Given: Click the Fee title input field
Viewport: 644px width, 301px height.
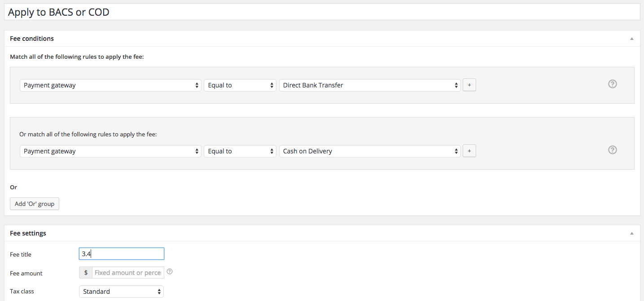Looking at the screenshot, I should click(122, 254).
